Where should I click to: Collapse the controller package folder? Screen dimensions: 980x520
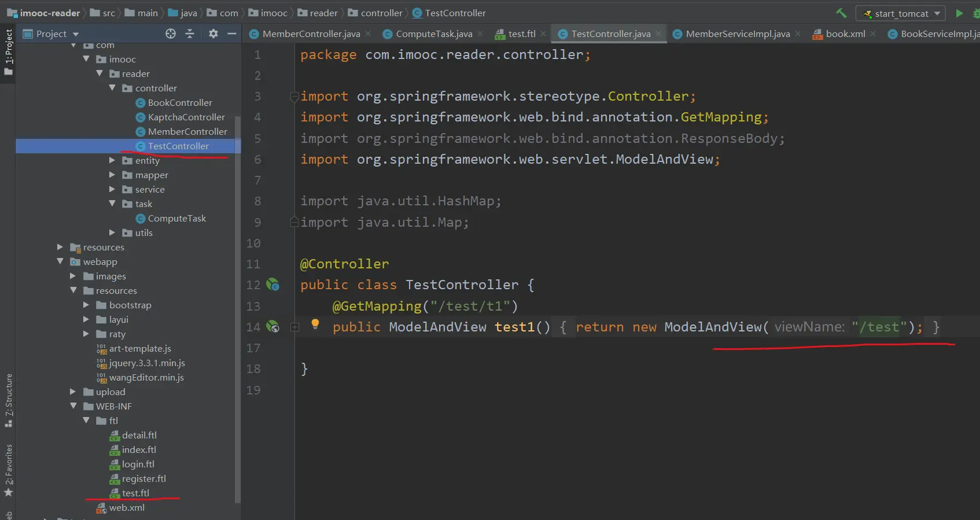click(x=112, y=88)
